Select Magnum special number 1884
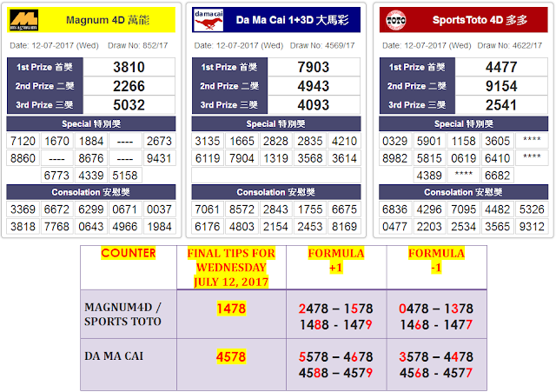This screenshot has height=392, width=556. click(x=91, y=141)
